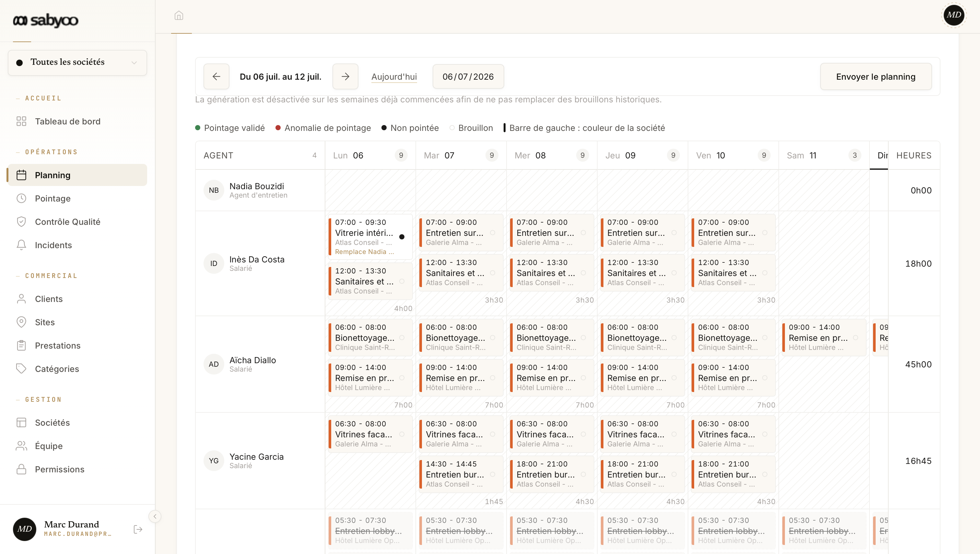This screenshot has width=980, height=554.
Task: Open Incidents menu item
Action: click(77, 245)
